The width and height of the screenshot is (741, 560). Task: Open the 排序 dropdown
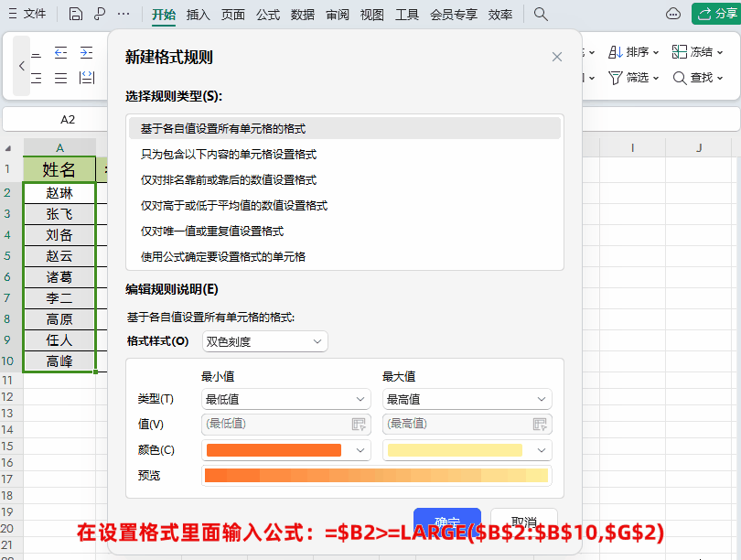(x=633, y=52)
